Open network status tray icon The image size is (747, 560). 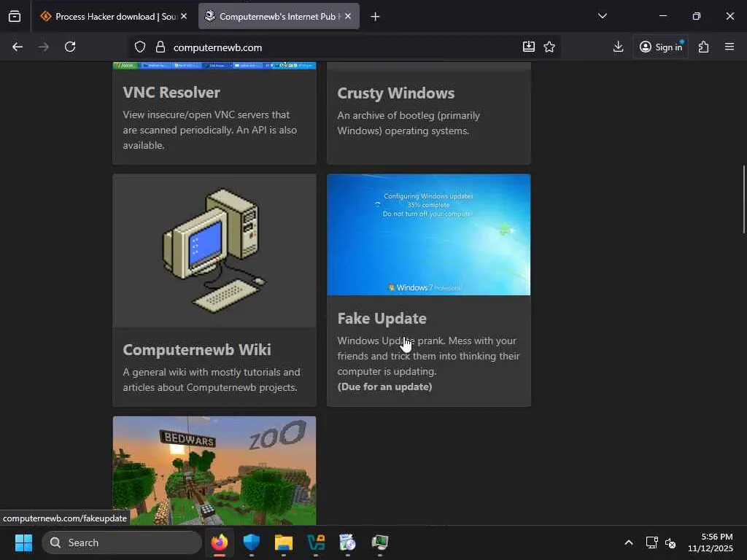(x=651, y=542)
